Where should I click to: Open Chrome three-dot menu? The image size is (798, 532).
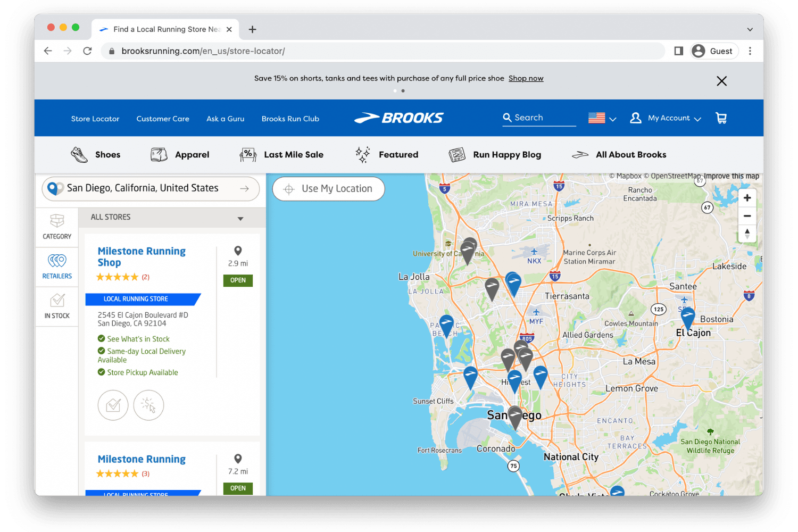point(750,51)
